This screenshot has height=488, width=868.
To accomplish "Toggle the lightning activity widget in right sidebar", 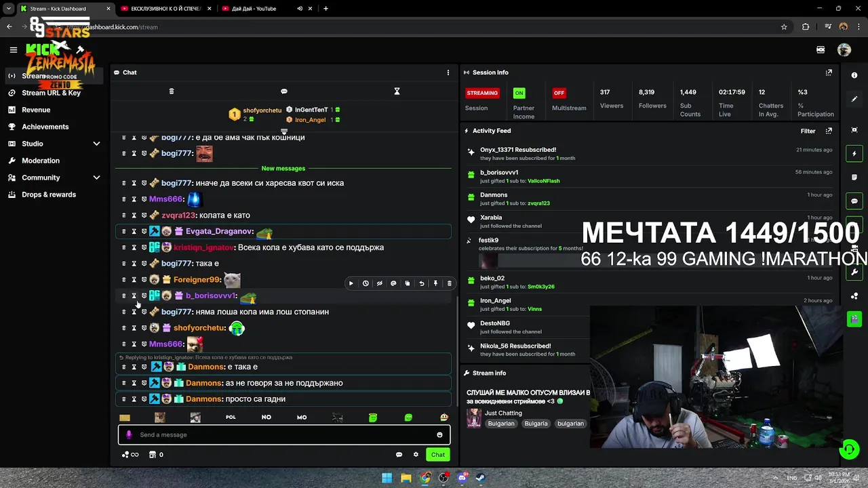I will click(x=854, y=154).
